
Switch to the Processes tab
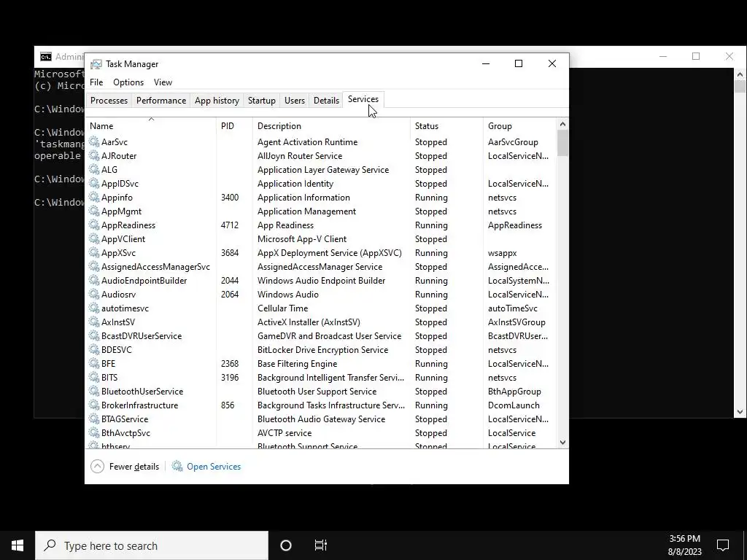[109, 101]
